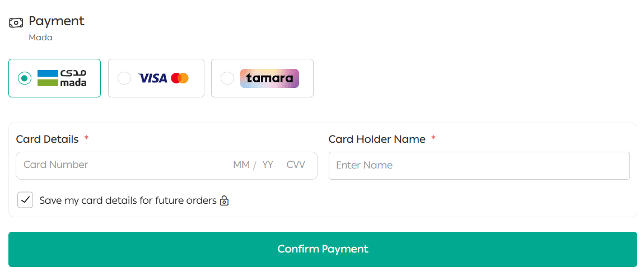Choose the tamara radio button

pyautogui.click(x=227, y=78)
